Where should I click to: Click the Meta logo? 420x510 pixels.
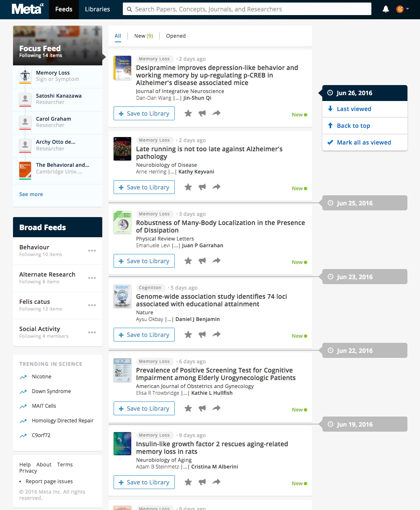click(x=28, y=9)
